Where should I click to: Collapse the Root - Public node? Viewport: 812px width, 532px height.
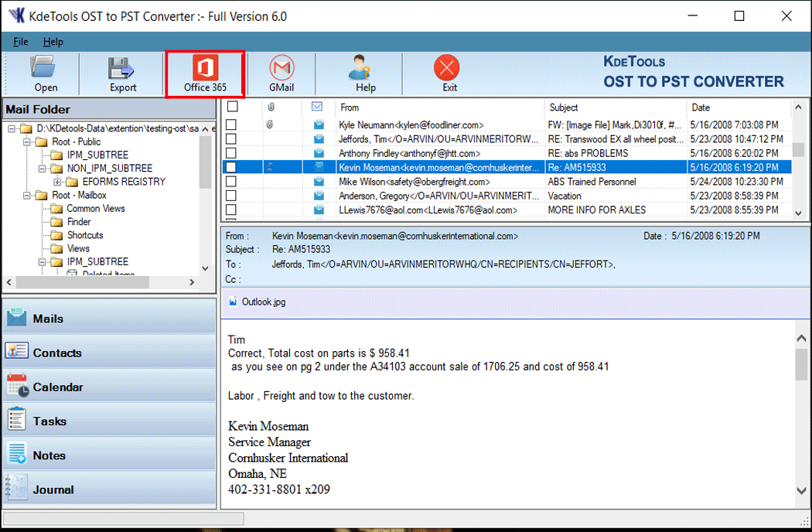pos(27,142)
